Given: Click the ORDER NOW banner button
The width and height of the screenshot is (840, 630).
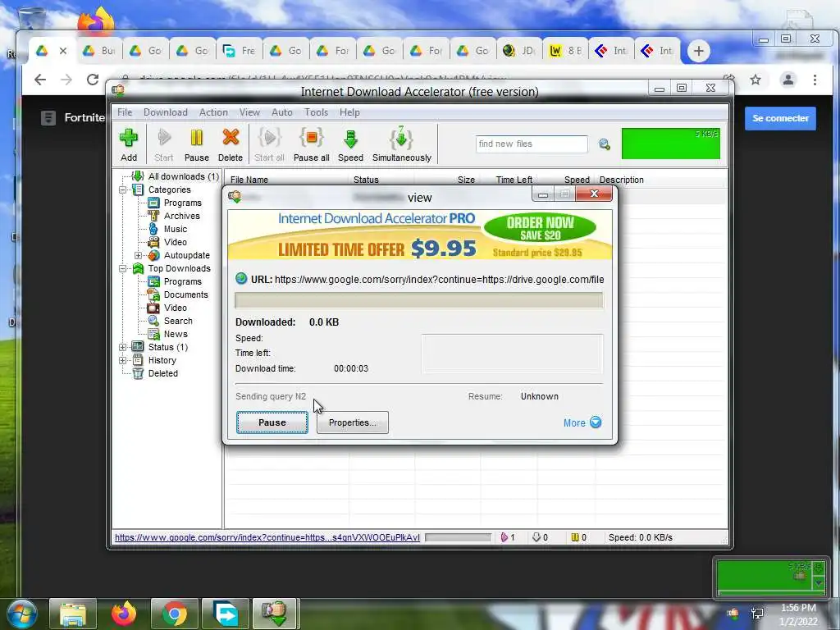Looking at the screenshot, I should tap(540, 228).
